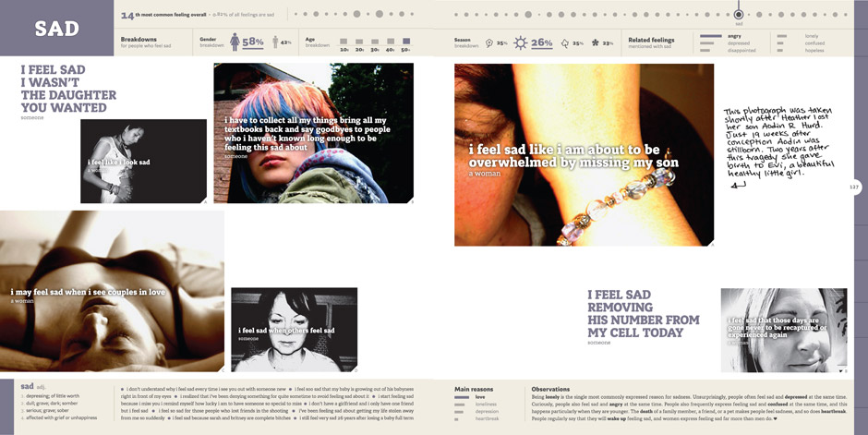868x435 pixels.
Task: Open 'I feel sad when others feel sad' photo
Action: pos(294,329)
